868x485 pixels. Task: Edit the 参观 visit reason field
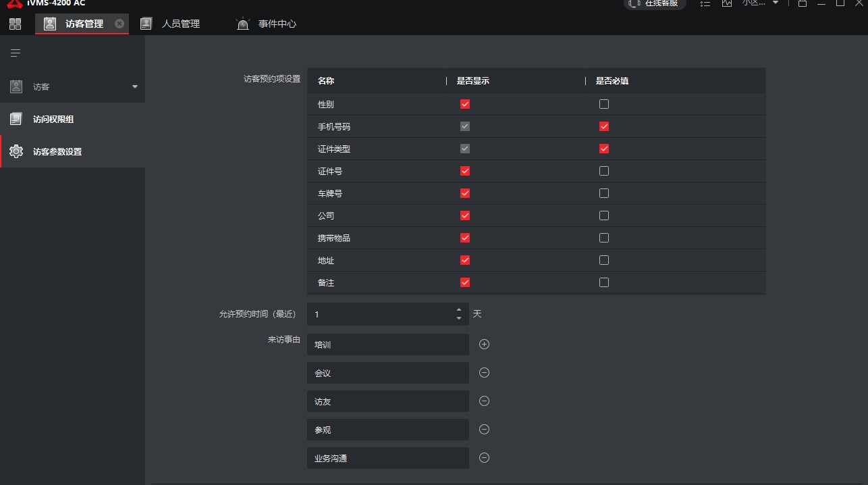click(388, 430)
